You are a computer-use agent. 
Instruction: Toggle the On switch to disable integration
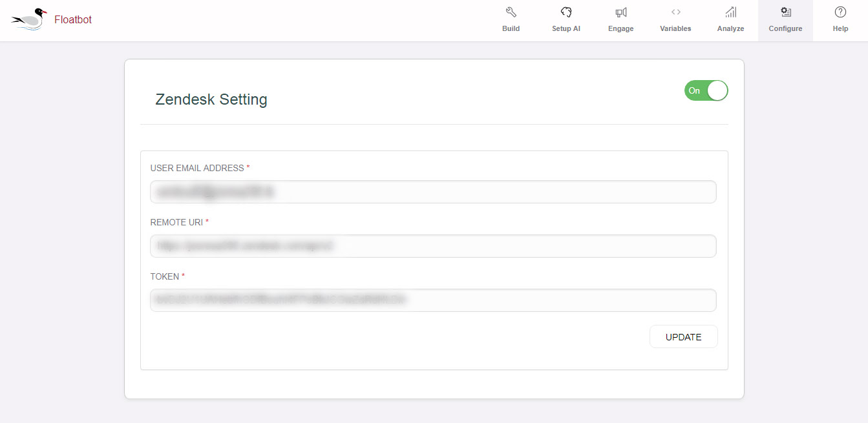[706, 90]
